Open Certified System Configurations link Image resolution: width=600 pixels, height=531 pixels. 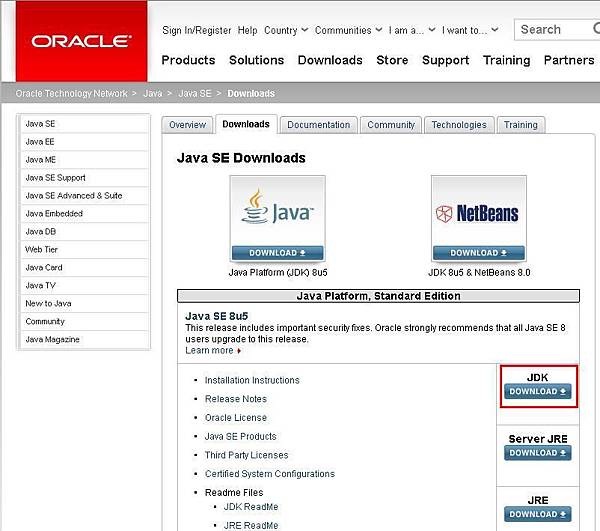coord(270,474)
